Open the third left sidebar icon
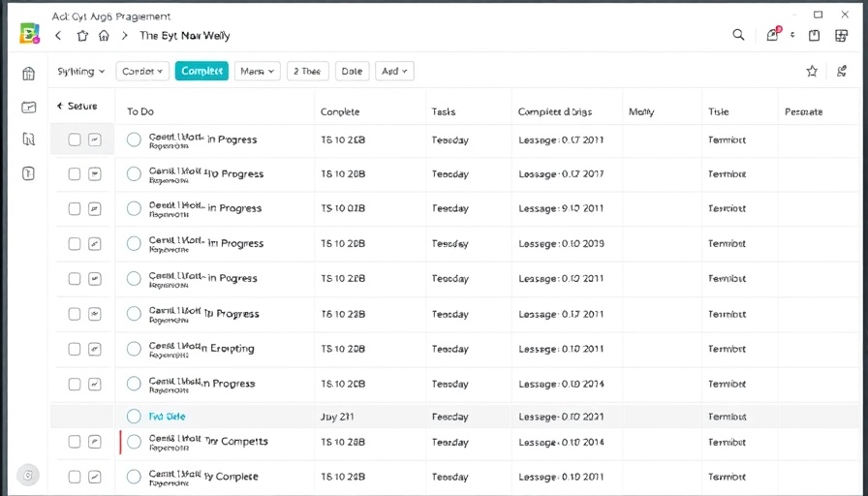This screenshot has width=868, height=496. click(29, 139)
